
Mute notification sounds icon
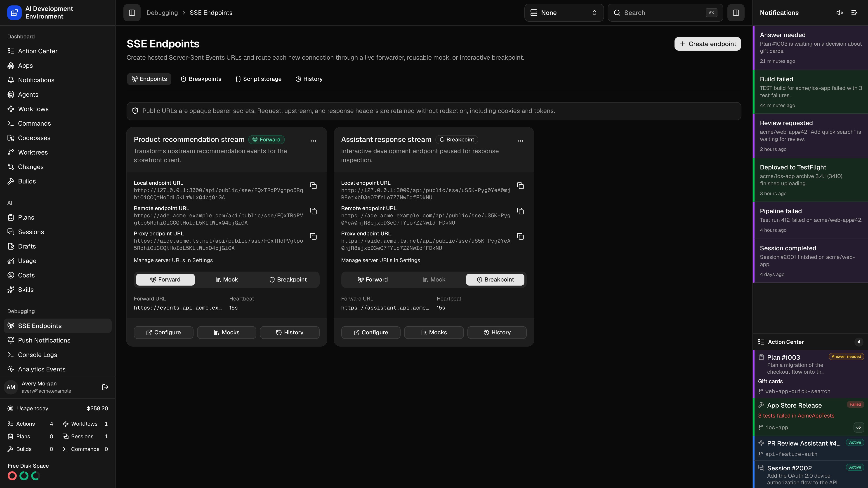(x=840, y=13)
